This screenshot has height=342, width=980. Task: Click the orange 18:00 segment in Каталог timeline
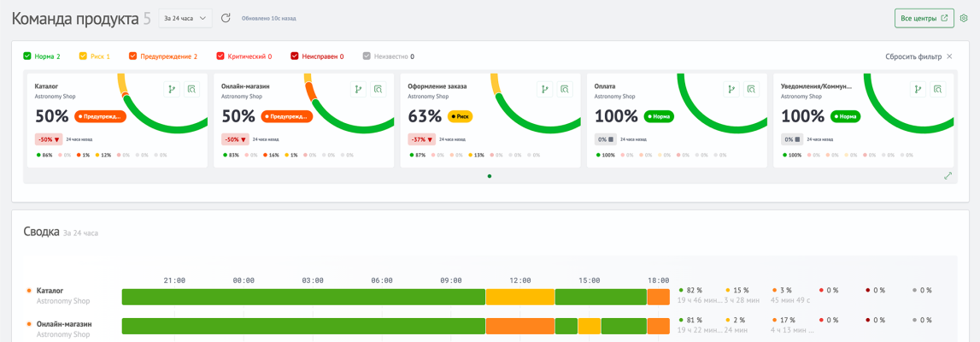tap(658, 297)
